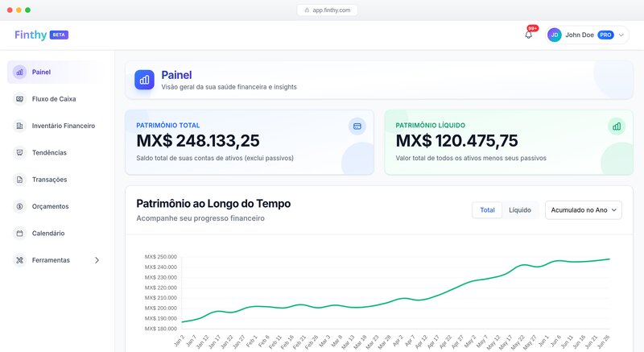The width and height of the screenshot is (644, 352).
Task: Click the Patrimônio Total card icon
Action: 357,126
